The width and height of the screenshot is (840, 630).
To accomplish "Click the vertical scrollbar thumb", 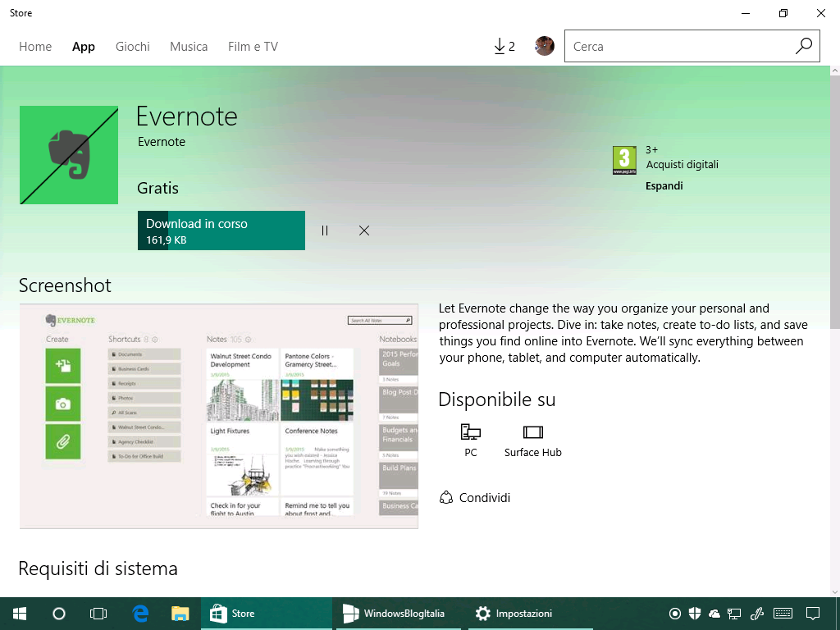I will 834,202.
